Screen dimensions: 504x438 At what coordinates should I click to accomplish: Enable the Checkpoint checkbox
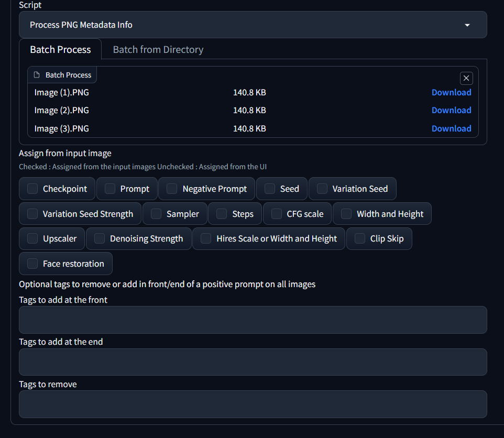pos(32,189)
